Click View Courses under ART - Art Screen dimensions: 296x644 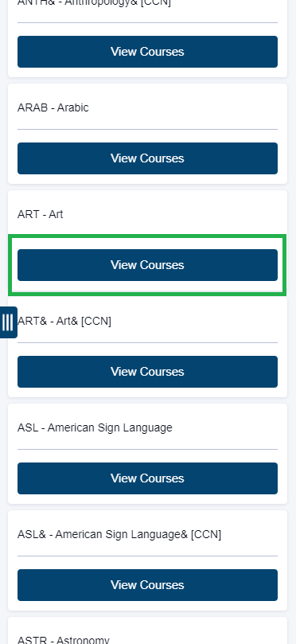(147, 265)
